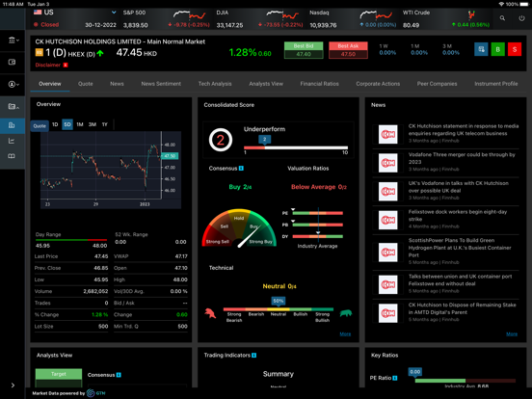This screenshot has height=399, width=532.
Task: Tap the PE Ratio comparison bar
Action: tap(465, 381)
